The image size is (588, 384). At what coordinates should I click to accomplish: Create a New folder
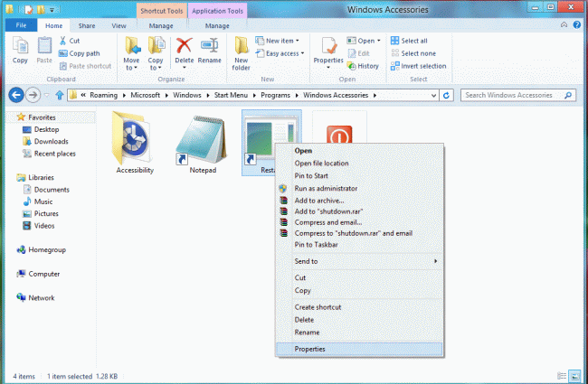click(x=242, y=53)
